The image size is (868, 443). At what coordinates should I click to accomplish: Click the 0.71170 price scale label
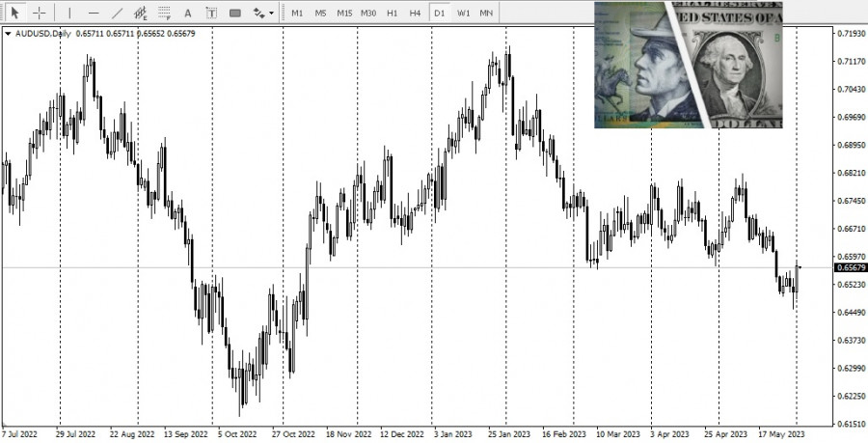point(852,62)
